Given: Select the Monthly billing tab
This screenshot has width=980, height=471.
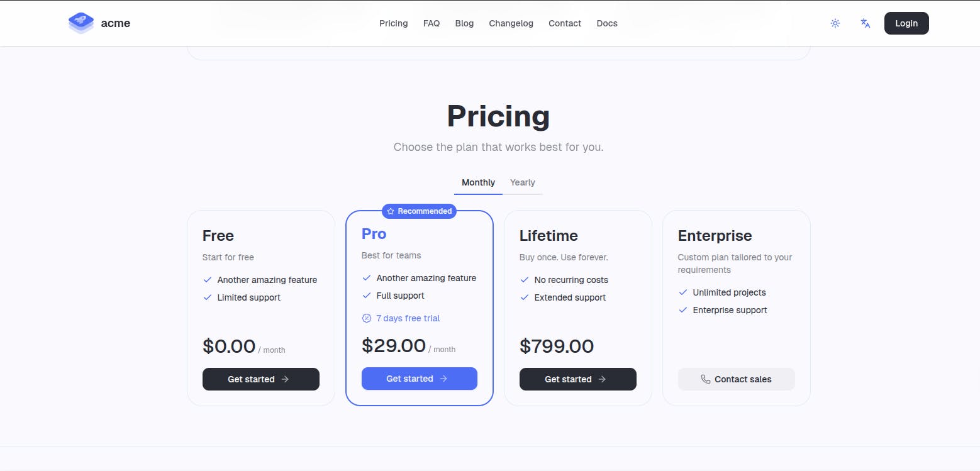Looking at the screenshot, I should pyautogui.click(x=477, y=182).
